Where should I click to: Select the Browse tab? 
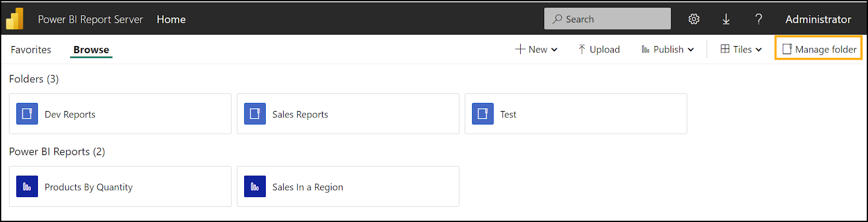pos(91,50)
